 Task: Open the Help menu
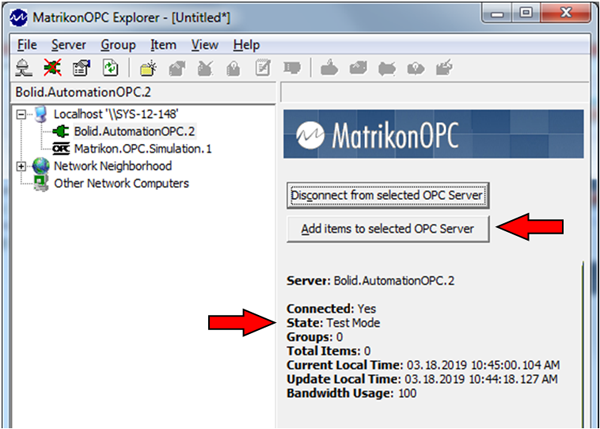tap(246, 45)
